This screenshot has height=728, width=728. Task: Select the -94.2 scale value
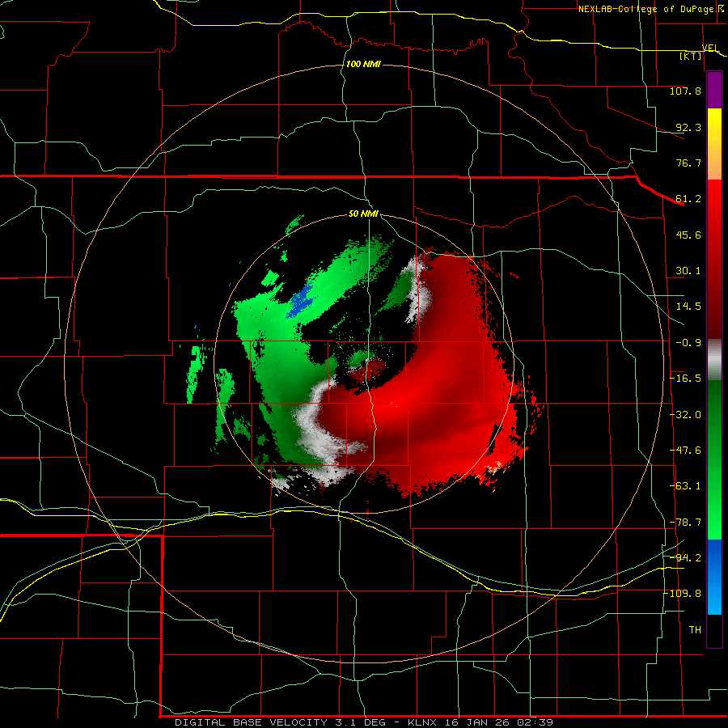click(x=685, y=558)
